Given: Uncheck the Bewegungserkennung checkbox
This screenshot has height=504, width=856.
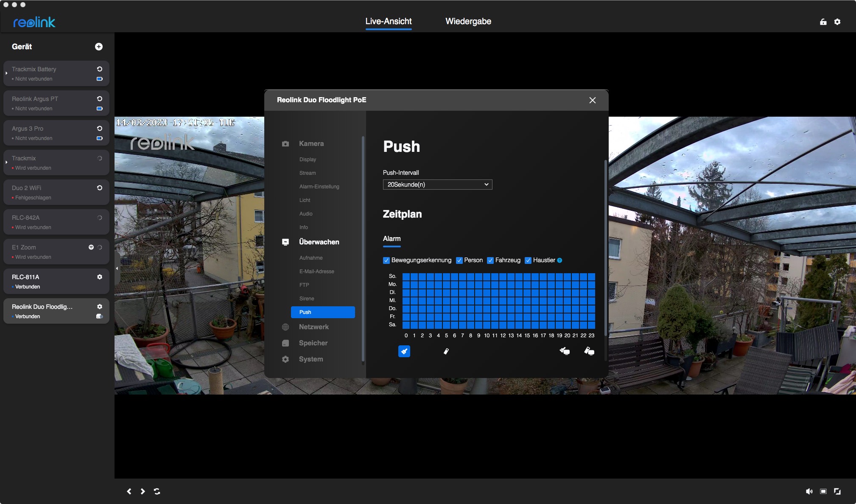Looking at the screenshot, I should pos(386,260).
